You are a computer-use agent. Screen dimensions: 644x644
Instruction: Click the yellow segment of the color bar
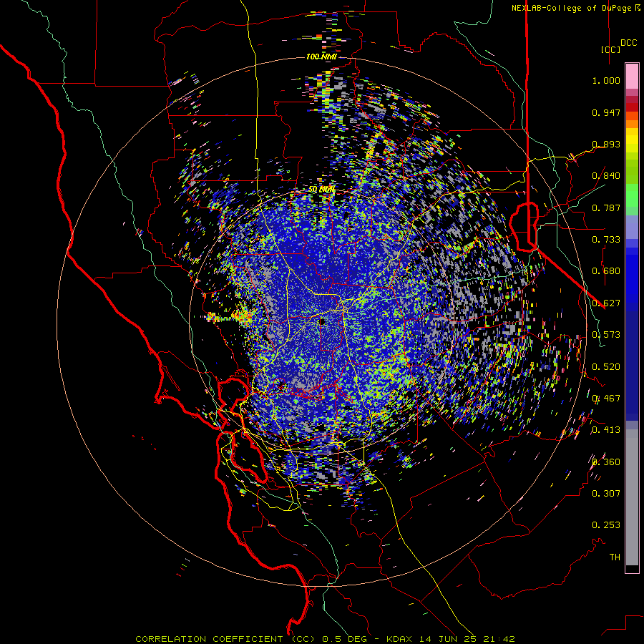point(632,140)
